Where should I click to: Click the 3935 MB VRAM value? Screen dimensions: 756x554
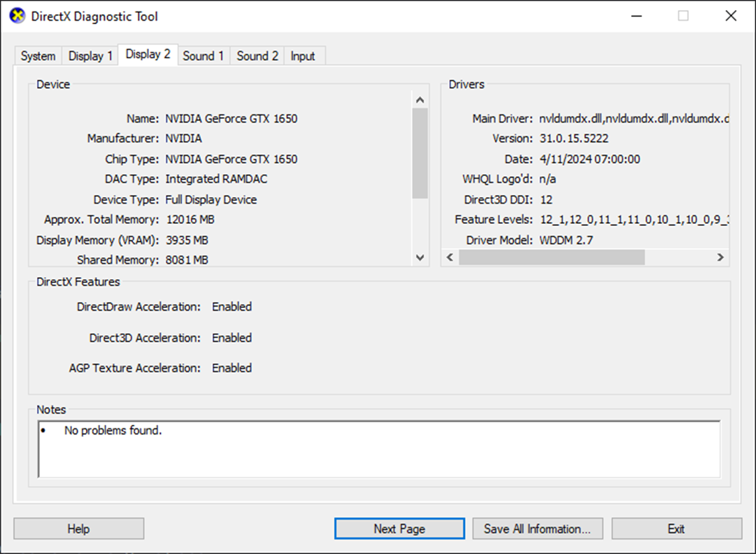187,240
